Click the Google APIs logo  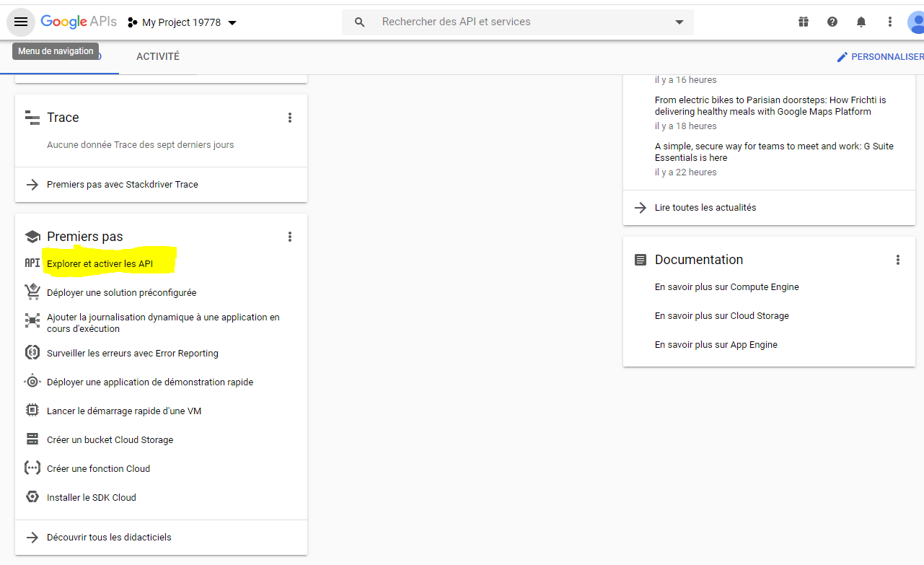79,22
